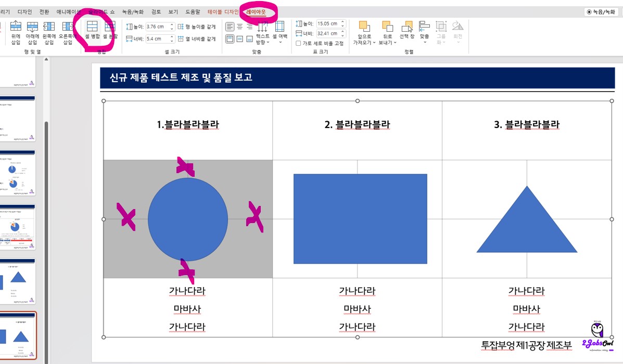Open the 뒤로 보내기 dropdown arrow
The height and width of the screenshot is (364, 623).
click(395, 43)
